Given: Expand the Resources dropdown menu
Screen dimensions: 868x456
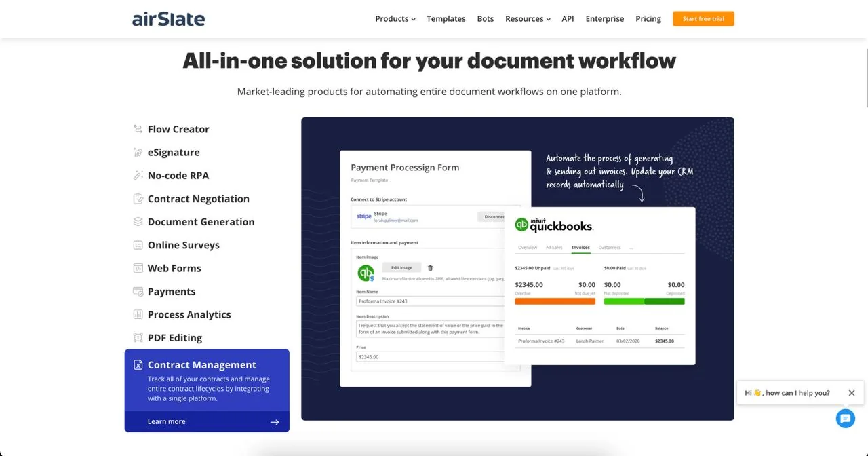Looking at the screenshot, I should [528, 19].
